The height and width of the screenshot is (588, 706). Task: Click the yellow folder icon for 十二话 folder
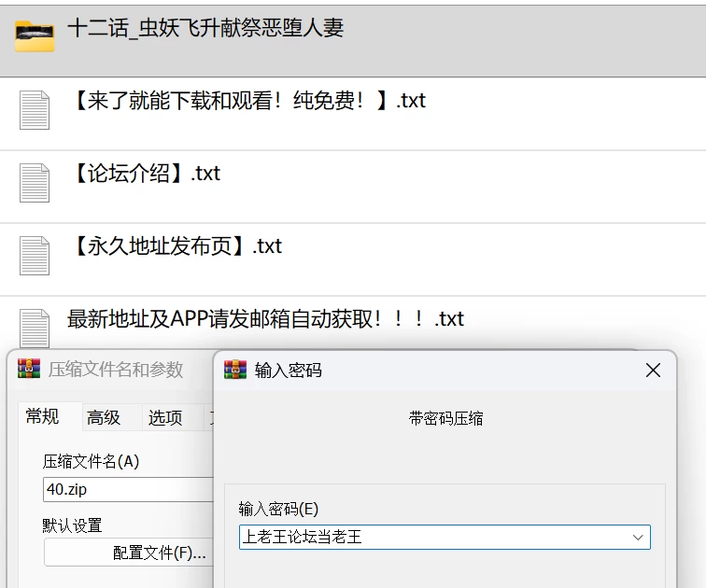[x=35, y=36]
